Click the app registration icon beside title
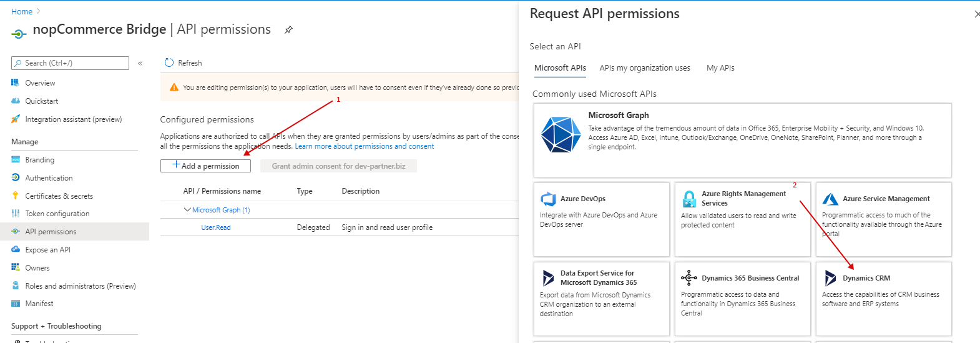Viewport: 980px width, 343px height. (19, 33)
